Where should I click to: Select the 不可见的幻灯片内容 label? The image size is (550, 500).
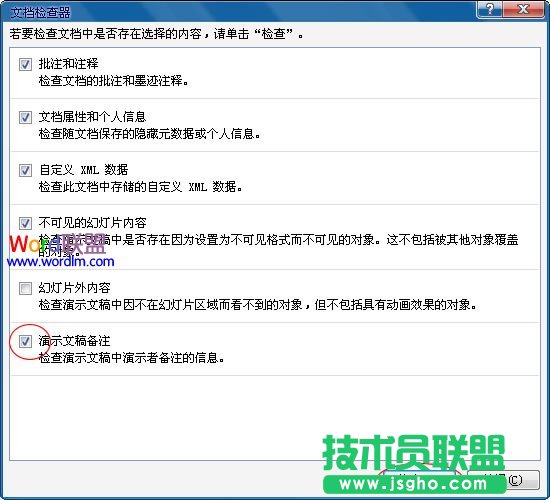pyautogui.click(x=92, y=223)
